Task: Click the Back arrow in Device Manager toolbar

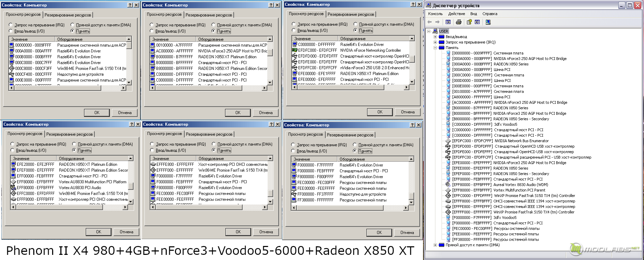Action: pyautogui.click(x=430, y=22)
